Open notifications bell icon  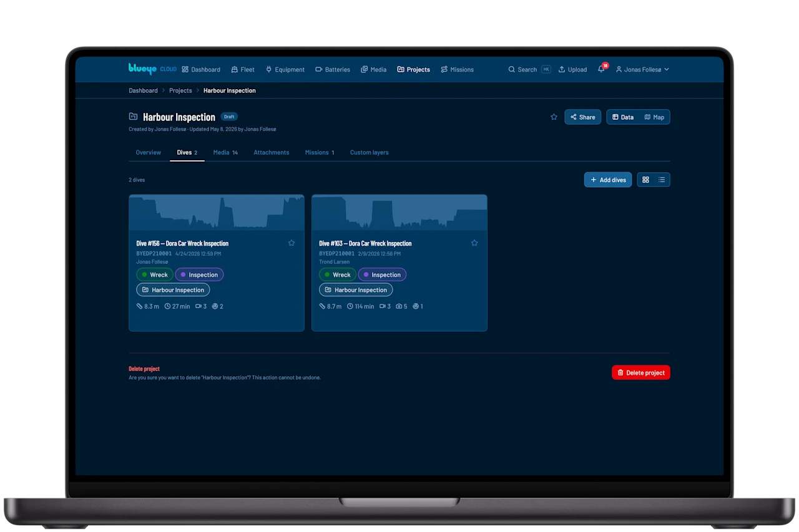(601, 69)
